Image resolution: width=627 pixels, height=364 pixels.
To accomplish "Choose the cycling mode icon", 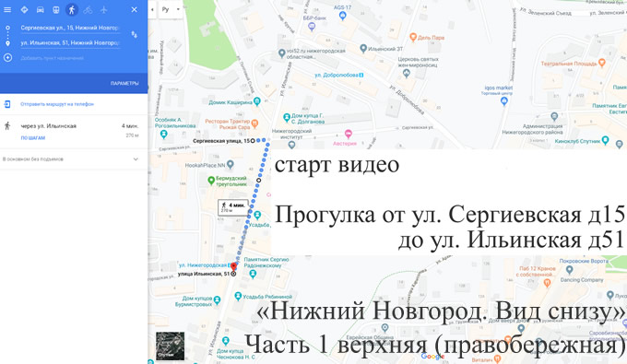I will click(88, 9).
